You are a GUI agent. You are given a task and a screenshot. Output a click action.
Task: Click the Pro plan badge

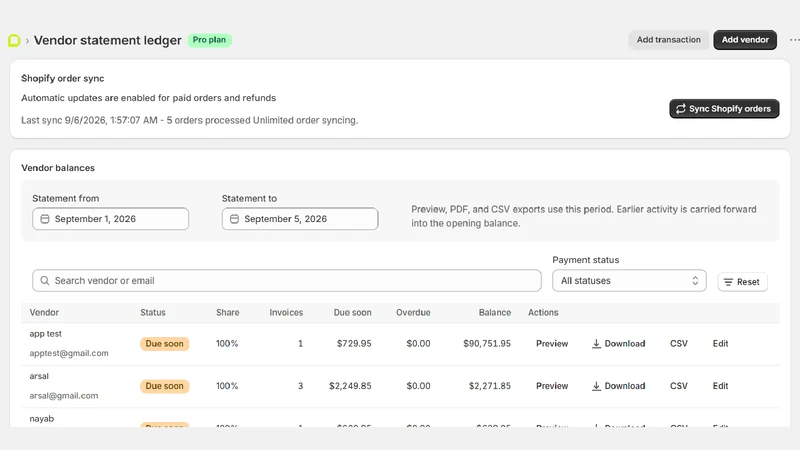(x=209, y=40)
